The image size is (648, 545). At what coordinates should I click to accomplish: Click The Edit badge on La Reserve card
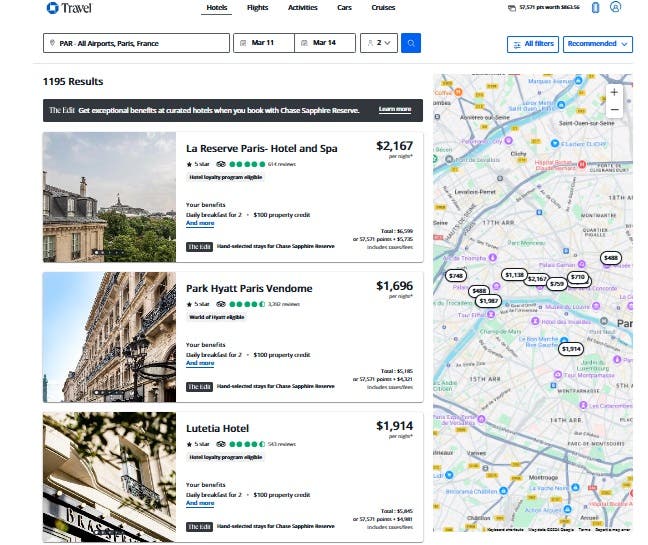[199, 247]
